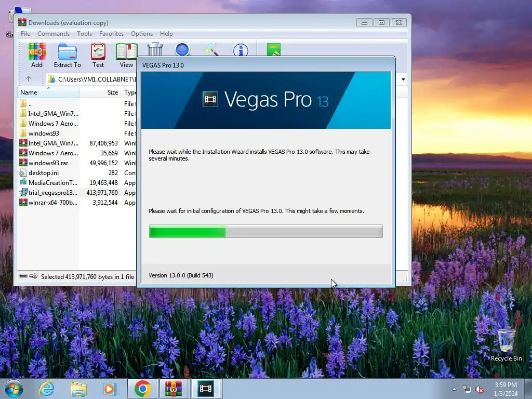Minimize the WinRAR Downloads window
532x399 pixels.
pyautogui.click(x=364, y=23)
